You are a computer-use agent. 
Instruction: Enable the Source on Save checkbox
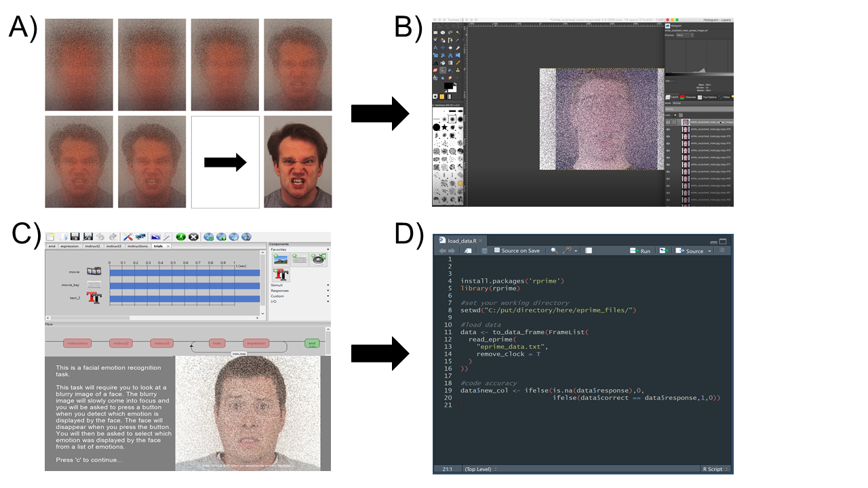click(x=496, y=251)
